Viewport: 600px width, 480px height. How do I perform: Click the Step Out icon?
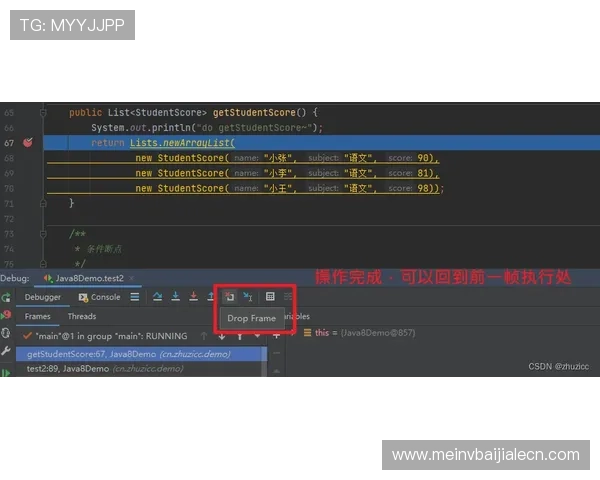(210, 297)
